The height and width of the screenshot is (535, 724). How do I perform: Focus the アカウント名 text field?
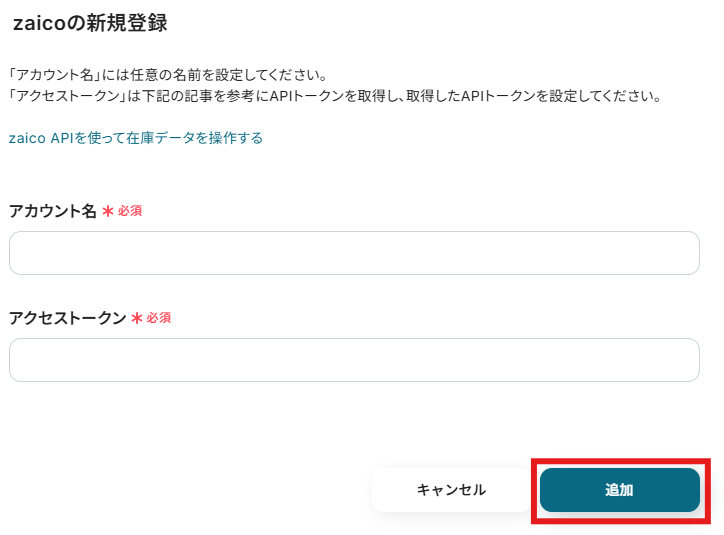point(354,253)
